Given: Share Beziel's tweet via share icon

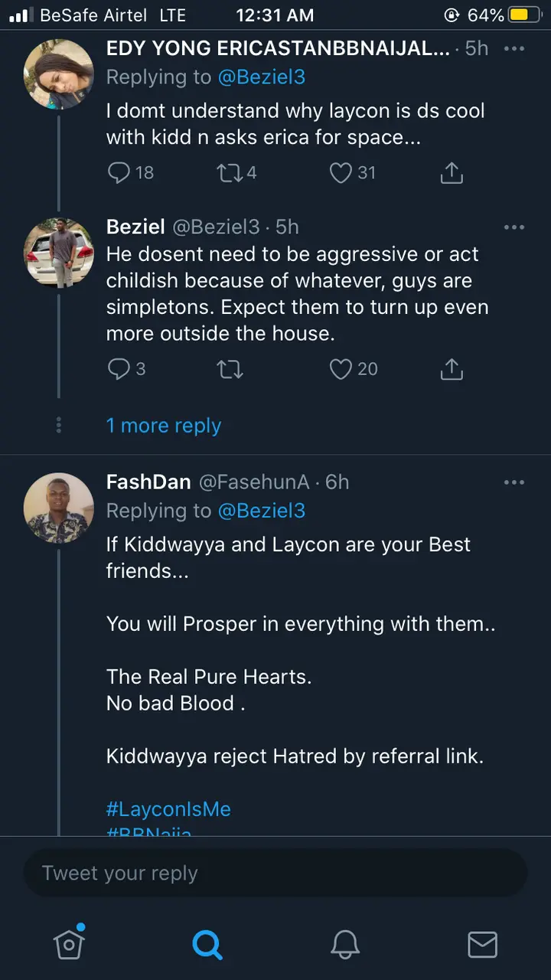Looking at the screenshot, I should (x=452, y=369).
